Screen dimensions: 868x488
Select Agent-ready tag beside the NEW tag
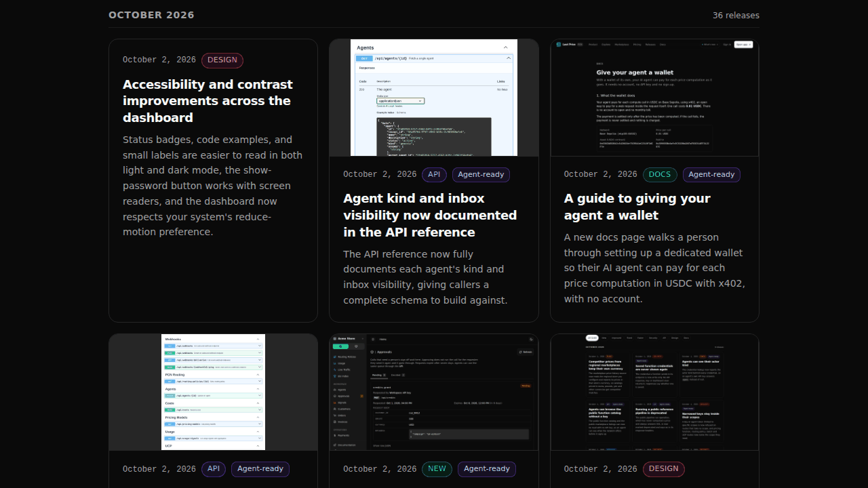click(x=487, y=468)
